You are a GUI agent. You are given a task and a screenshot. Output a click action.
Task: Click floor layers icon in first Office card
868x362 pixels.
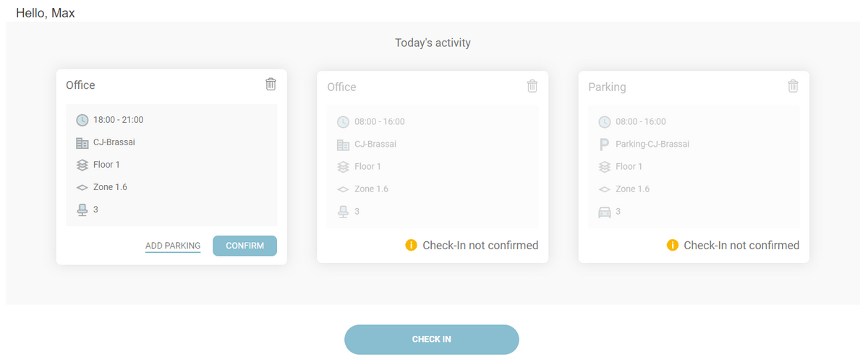pos(82,165)
